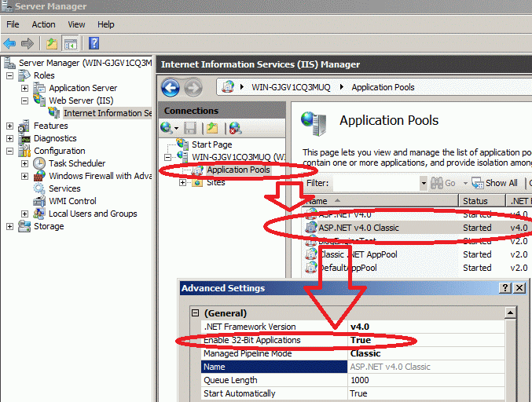Viewport: 532px width, 402px height.
Task: Click the blue help icon in toolbar
Action: coord(94,43)
